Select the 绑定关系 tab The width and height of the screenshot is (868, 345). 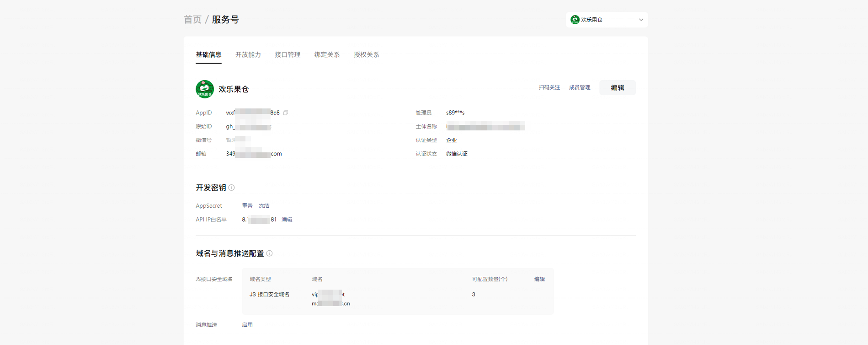pyautogui.click(x=327, y=55)
